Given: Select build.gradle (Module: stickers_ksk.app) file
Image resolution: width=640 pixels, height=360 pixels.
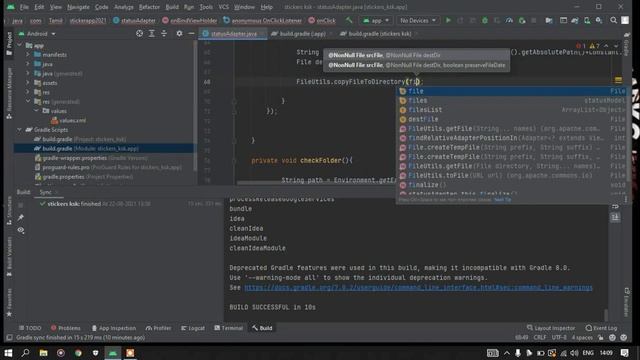Looking at the screenshot, I should point(104,149).
